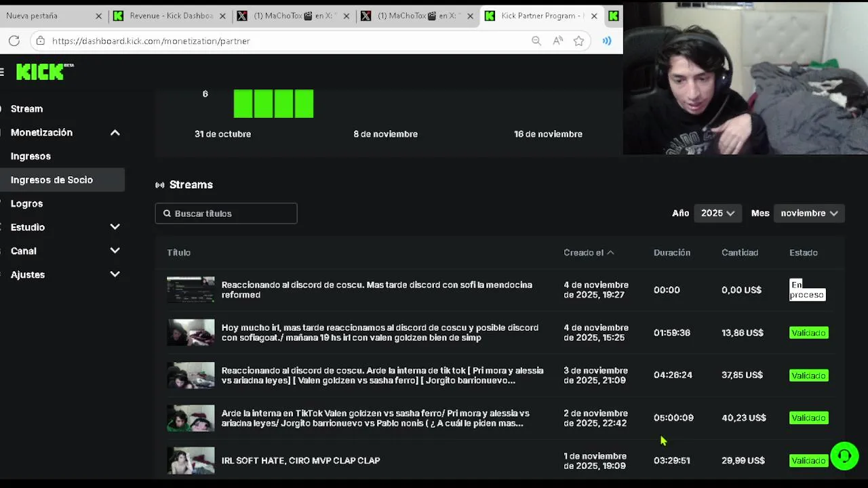Click Validado badge for 40,23 US$ stream
The image size is (868, 488).
808,418
